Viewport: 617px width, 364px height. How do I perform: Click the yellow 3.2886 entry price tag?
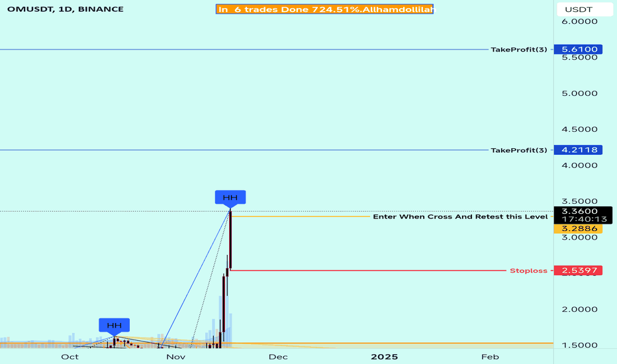(x=578, y=228)
